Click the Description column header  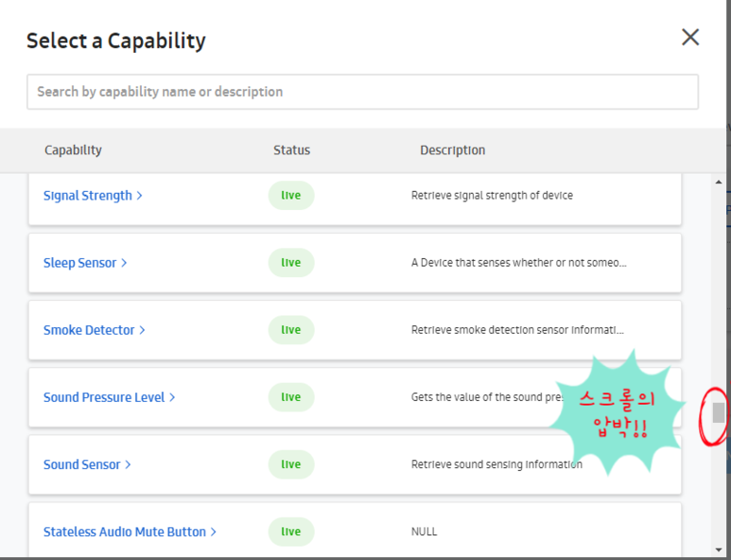coord(452,150)
